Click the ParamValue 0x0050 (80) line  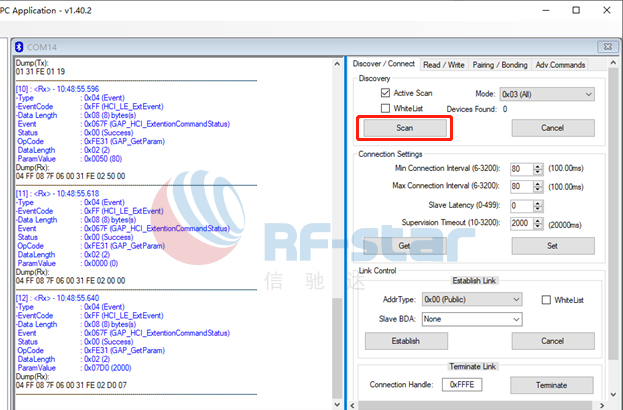point(70,159)
